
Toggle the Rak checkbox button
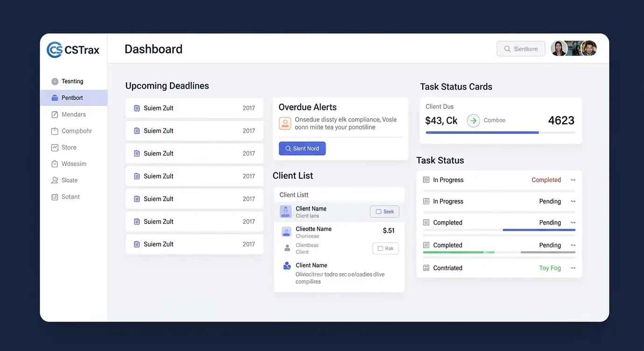point(385,249)
